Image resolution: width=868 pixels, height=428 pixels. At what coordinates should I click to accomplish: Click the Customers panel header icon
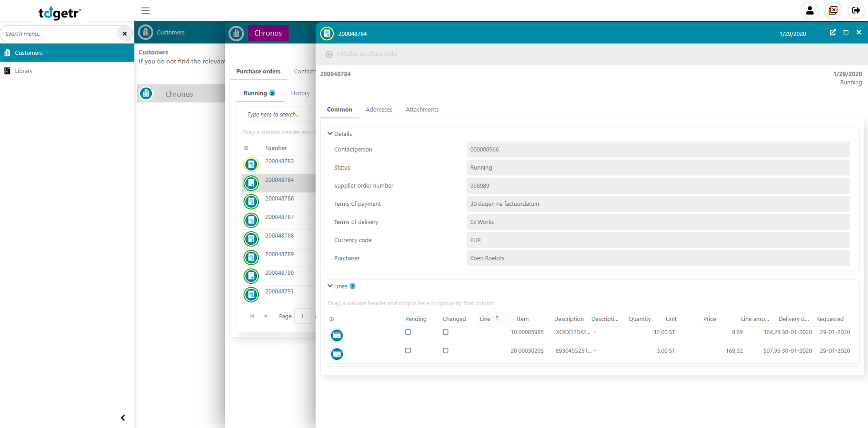(x=146, y=32)
